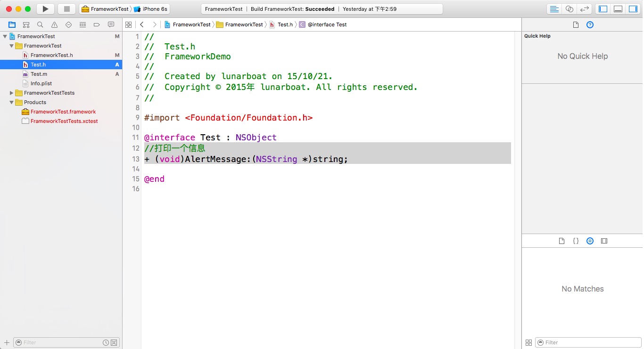The width and height of the screenshot is (644, 349).
Task: Select the FrameworkTestTests folder row
Action: click(x=61, y=93)
